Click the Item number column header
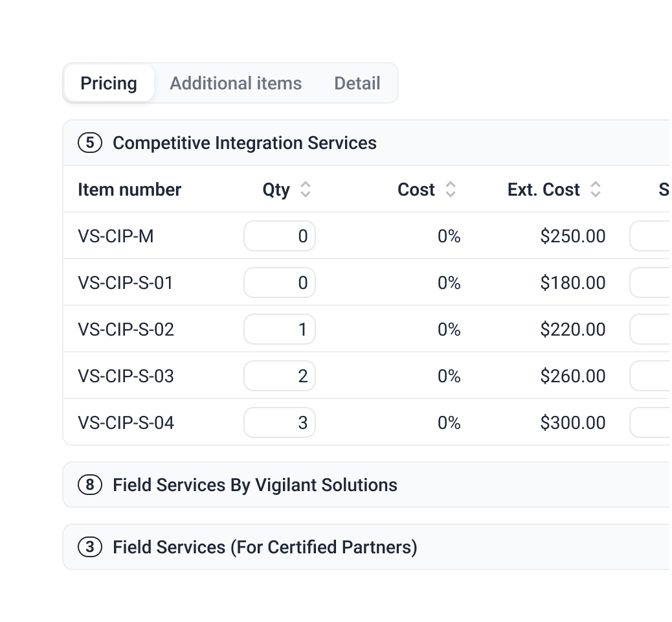 click(x=129, y=189)
